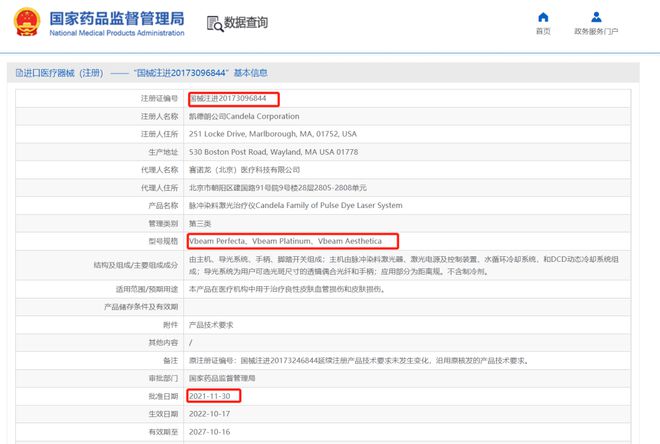Select production address 530 Boston Post Road
This screenshot has width=660, height=444.
pyautogui.click(x=274, y=152)
